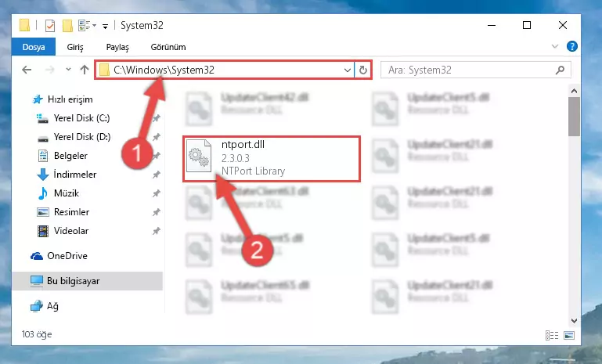Open the recent locations dropdown arrow

pos(68,70)
